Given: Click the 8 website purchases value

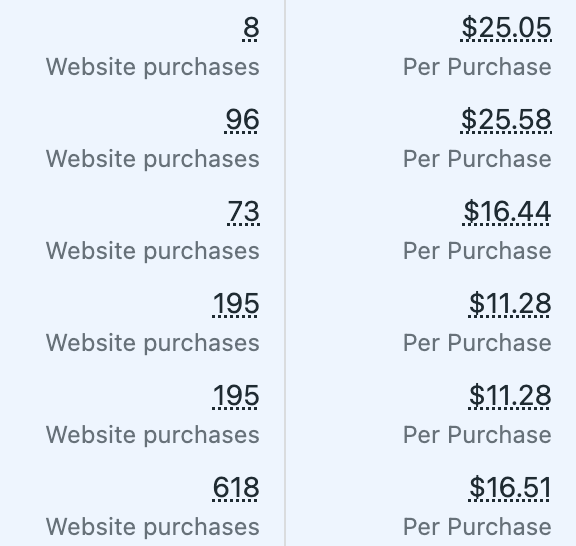Looking at the screenshot, I should (251, 28).
